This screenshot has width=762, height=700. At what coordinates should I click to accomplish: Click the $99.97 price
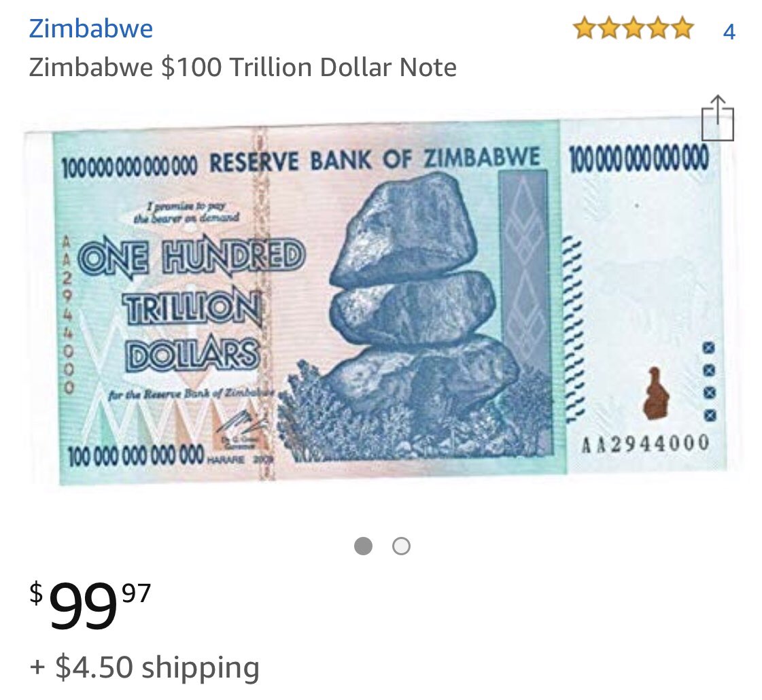click(x=90, y=606)
